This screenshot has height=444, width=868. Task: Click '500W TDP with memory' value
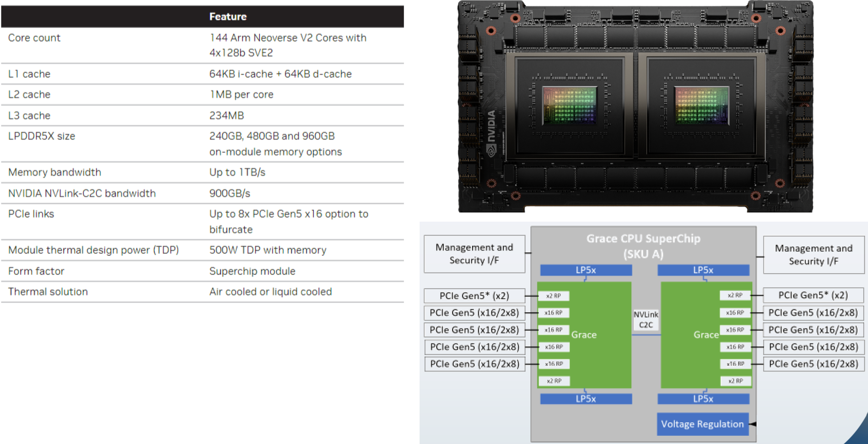[268, 250]
